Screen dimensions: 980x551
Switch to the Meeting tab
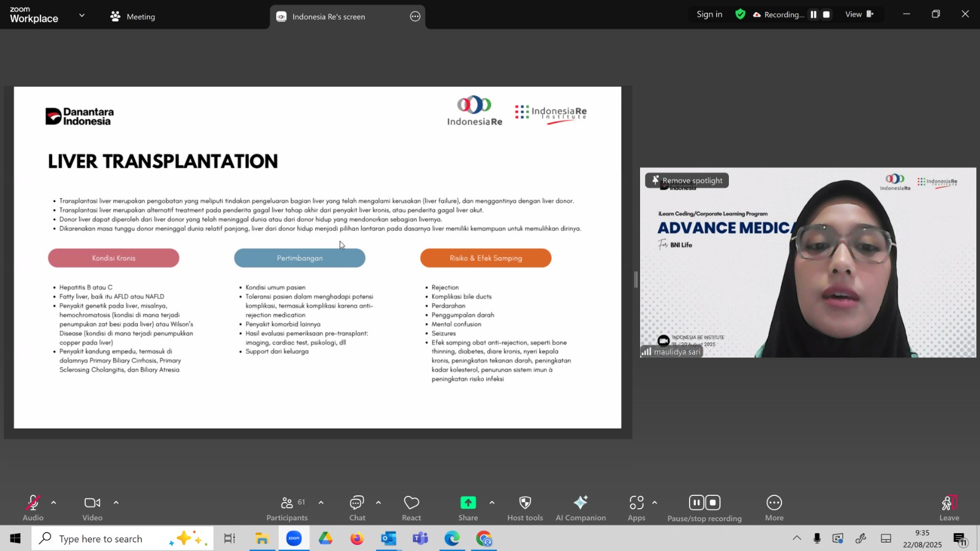coord(133,17)
